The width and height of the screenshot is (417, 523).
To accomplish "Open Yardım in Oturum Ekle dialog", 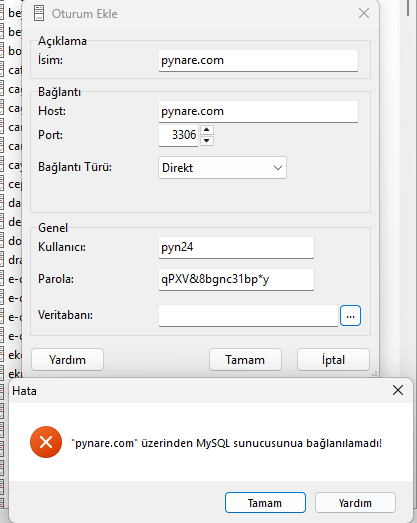I will [x=67, y=360].
